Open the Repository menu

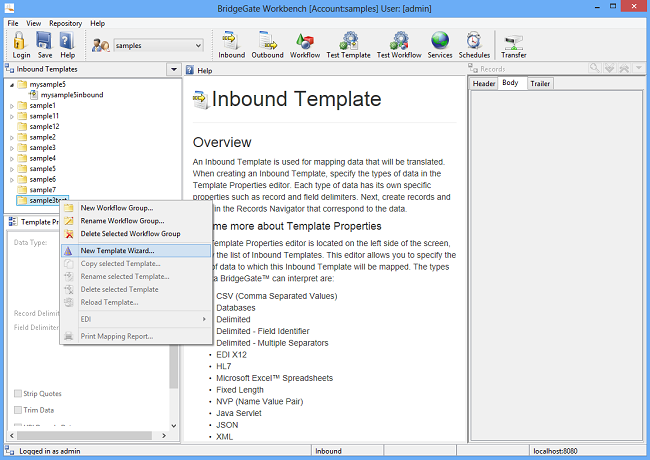click(65, 23)
